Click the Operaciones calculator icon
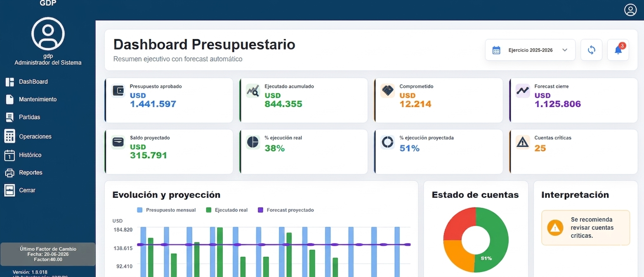 tap(9, 136)
